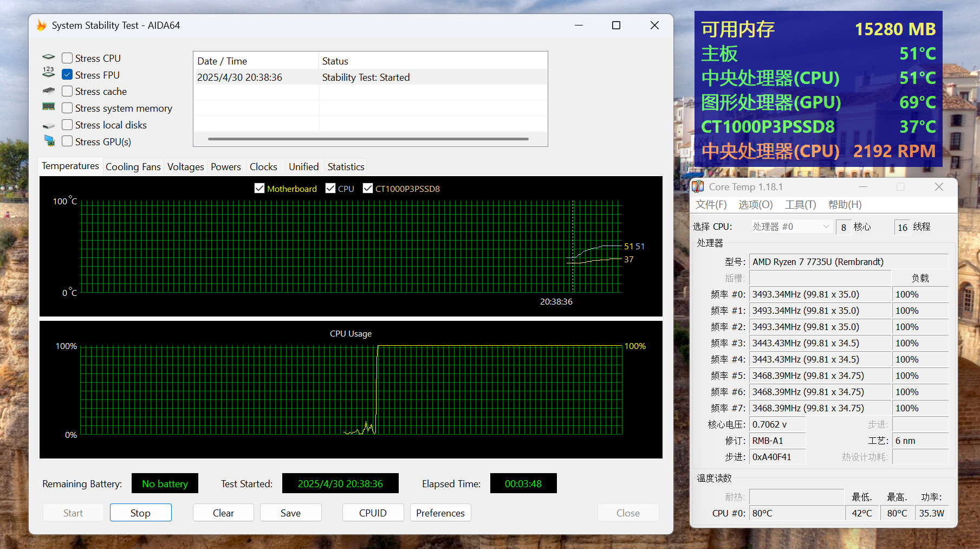Click the Test Started 2025/4/30 20:38:36 display

point(340,483)
